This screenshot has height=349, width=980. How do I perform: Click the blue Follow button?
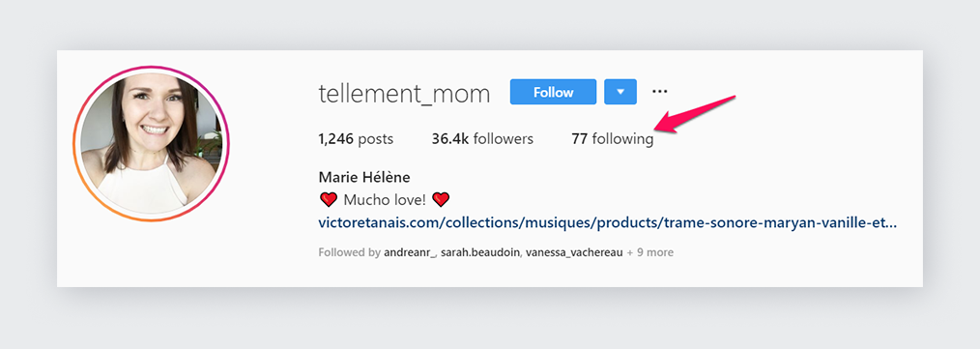tap(553, 92)
